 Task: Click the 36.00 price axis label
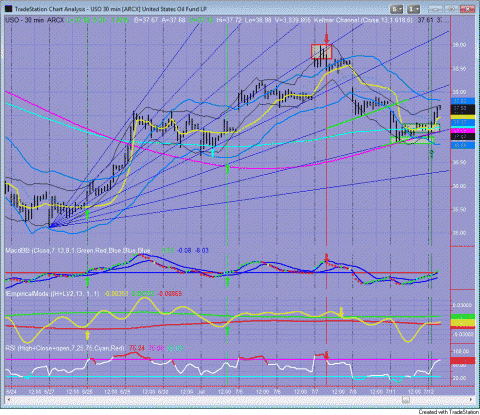(459, 186)
